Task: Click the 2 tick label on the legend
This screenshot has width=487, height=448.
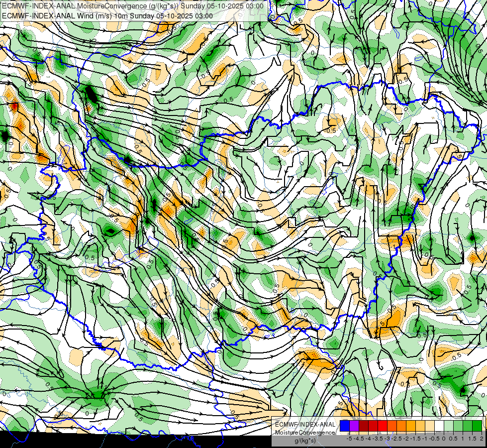Action: (482, 439)
